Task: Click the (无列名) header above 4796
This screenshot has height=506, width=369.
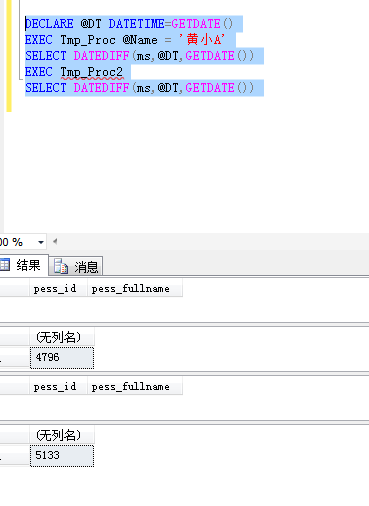Action: pos(62,337)
